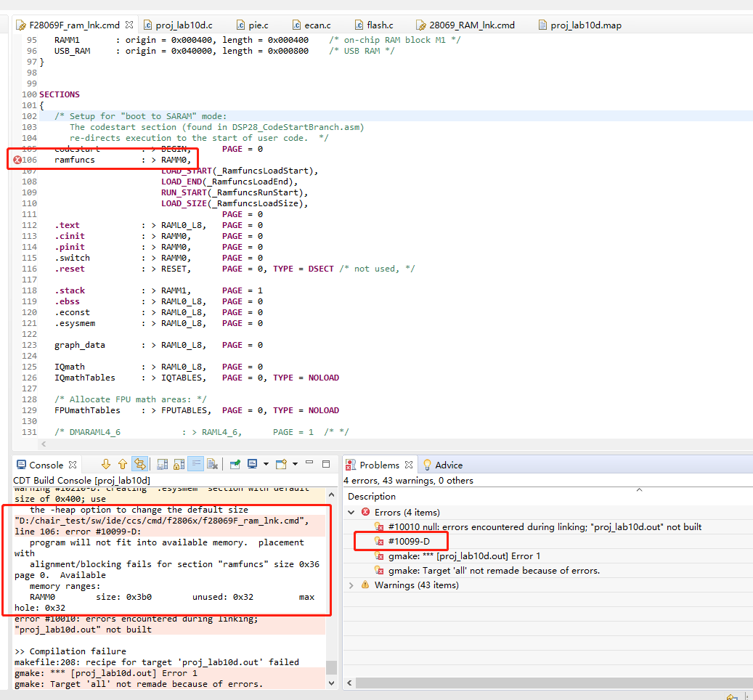The width and height of the screenshot is (753, 700).
Task: Click the Previous Error up-arrow icon in Console
Action: (x=123, y=465)
